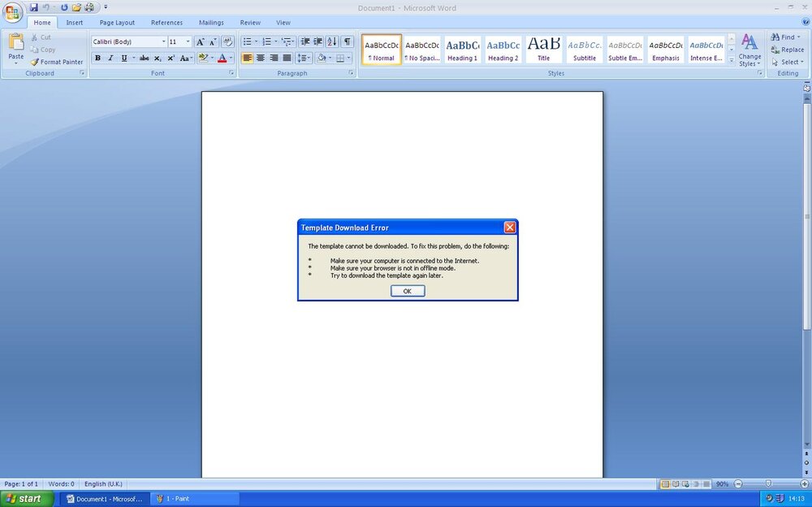Increase indent icon
The height and width of the screenshot is (507, 812).
tap(318, 41)
